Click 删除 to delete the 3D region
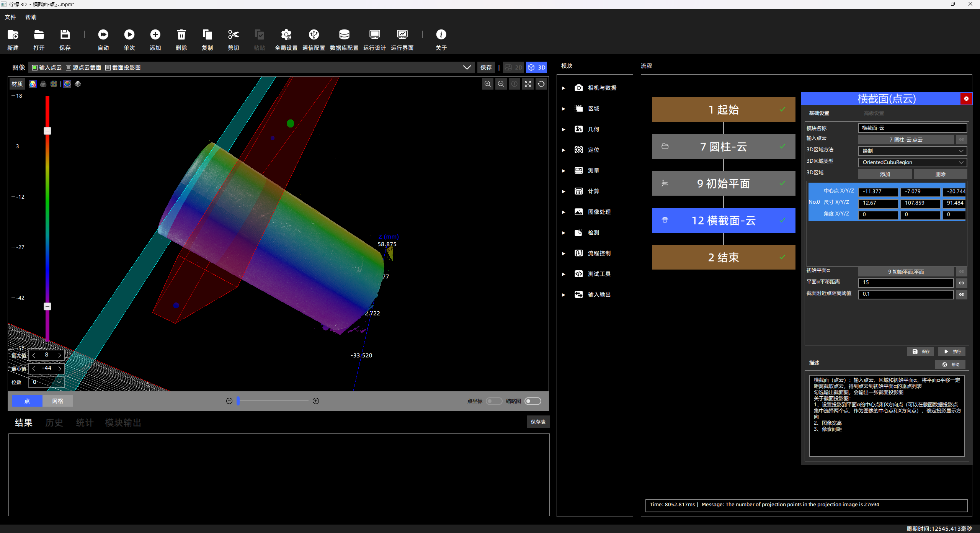This screenshot has height=533, width=980. tap(941, 174)
